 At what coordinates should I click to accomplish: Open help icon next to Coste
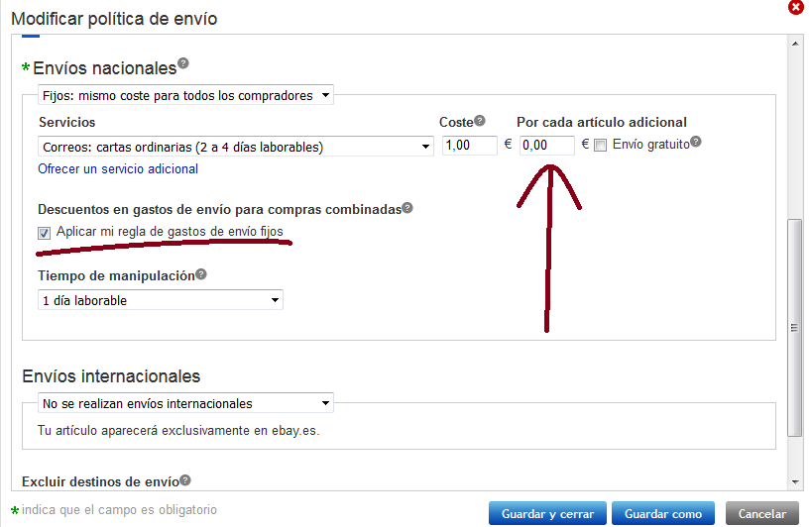pyautogui.click(x=480, y=121)
